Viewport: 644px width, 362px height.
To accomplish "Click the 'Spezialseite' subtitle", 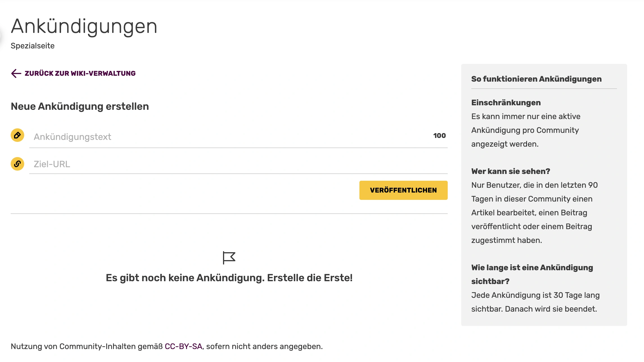I will tap(33, 46).
